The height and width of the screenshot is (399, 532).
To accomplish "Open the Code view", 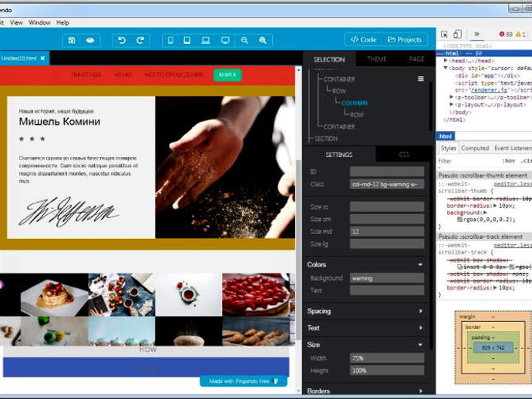I will click(363, 39).
